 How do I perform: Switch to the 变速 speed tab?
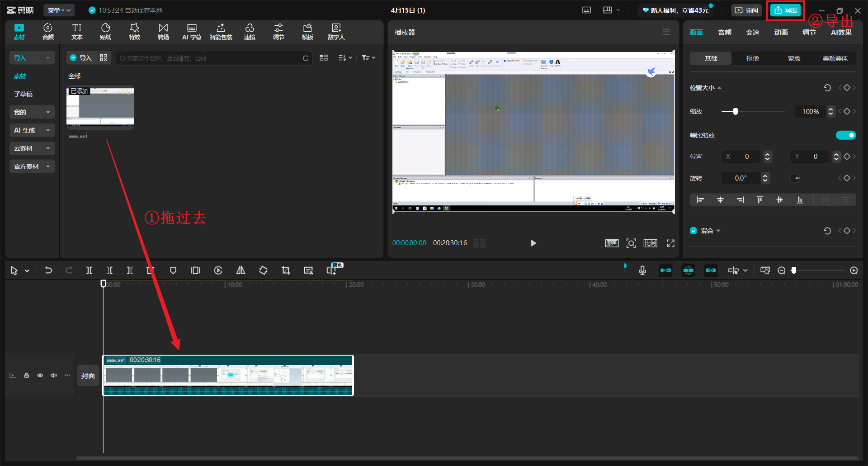(753, 32)
